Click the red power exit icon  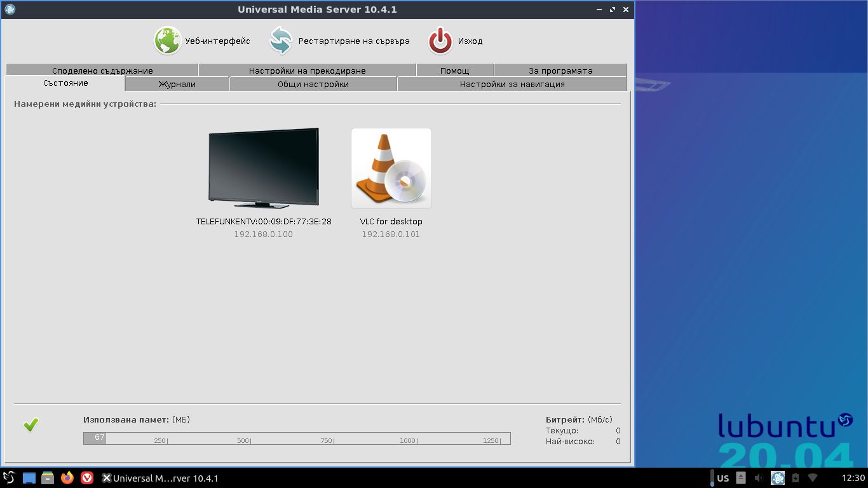[x=440, y=41]
